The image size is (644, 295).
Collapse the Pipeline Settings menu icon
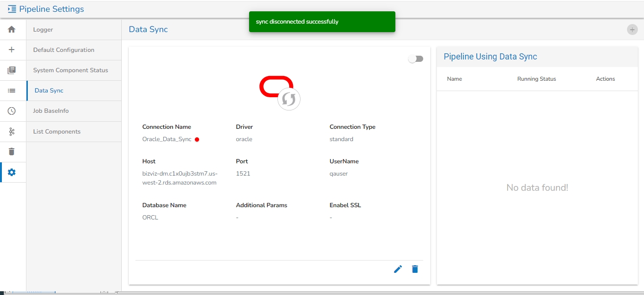point(12,9)
